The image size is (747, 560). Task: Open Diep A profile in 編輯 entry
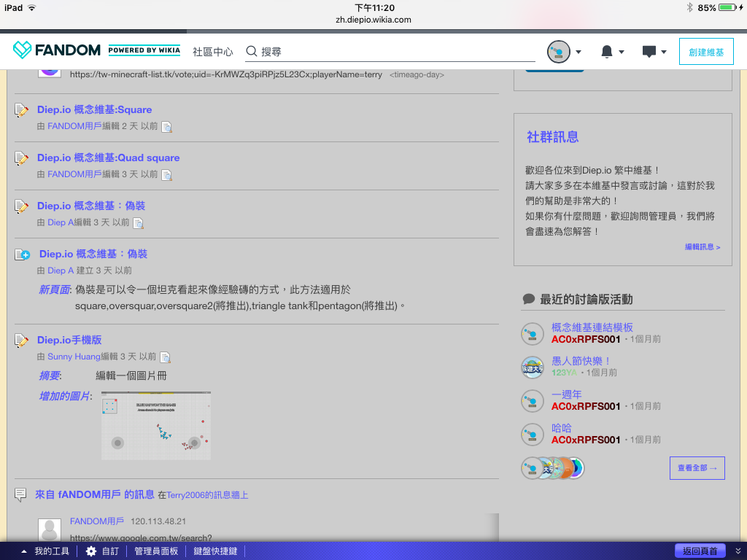[x=61, y=222]
